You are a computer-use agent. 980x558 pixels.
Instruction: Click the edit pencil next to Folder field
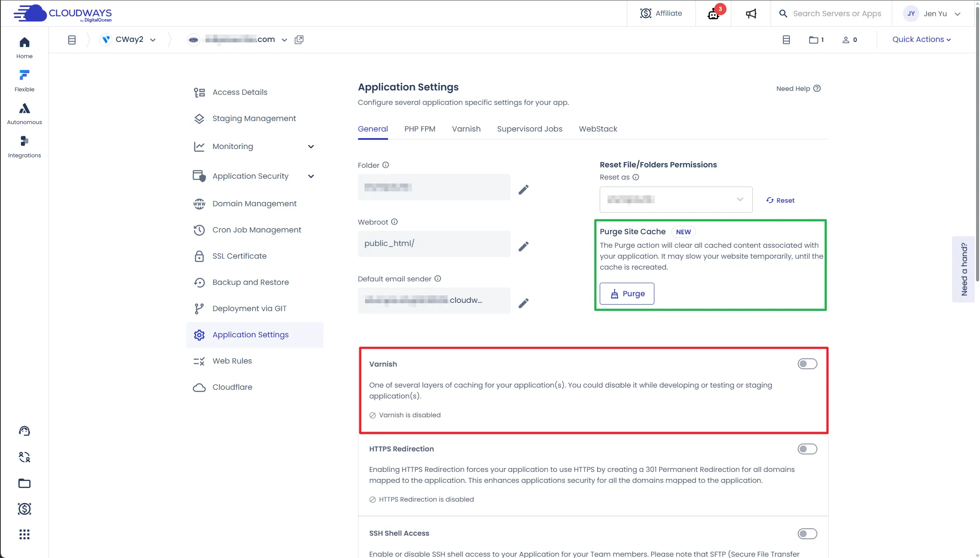523,190
